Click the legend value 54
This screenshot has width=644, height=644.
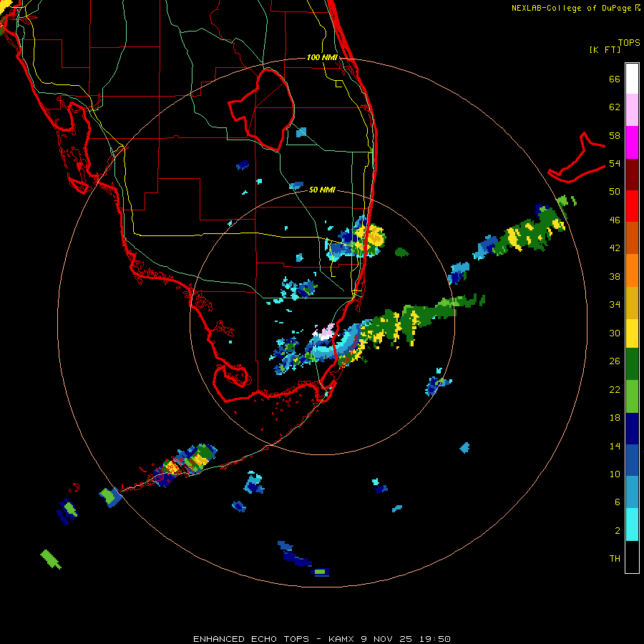(x=615, y=163)
